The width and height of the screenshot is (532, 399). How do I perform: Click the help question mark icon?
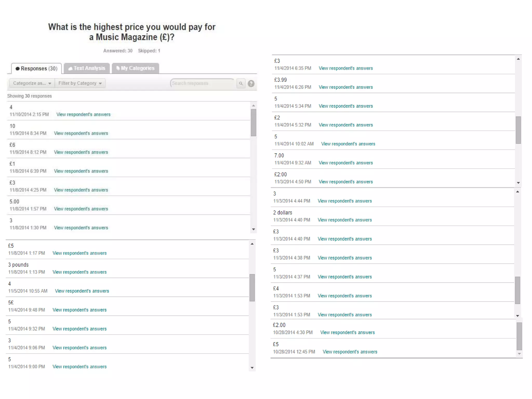(251, 84)
